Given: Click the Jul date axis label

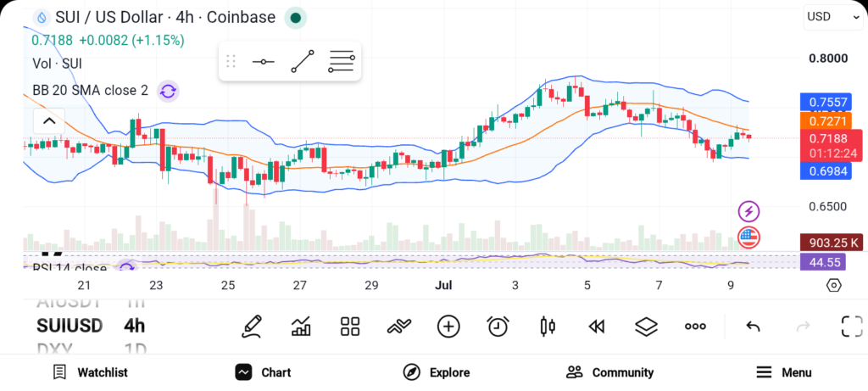Looking at the screenshot, I should [443, 286].
